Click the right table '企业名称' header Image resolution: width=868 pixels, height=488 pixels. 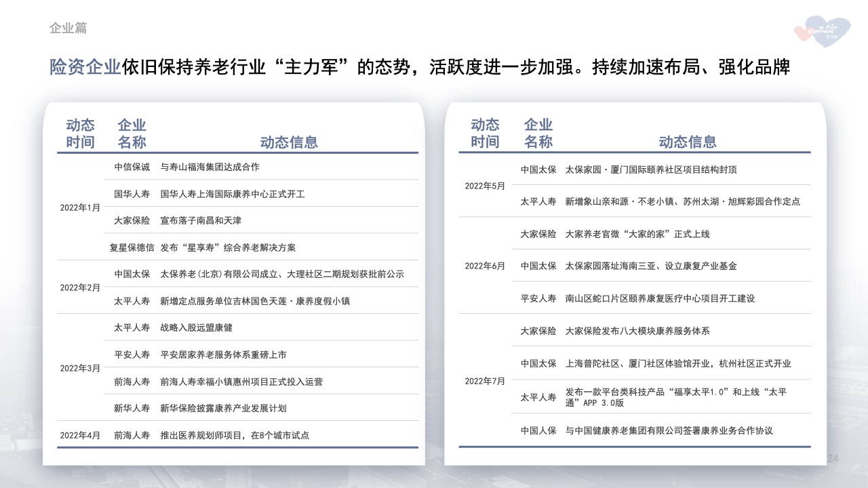pos(538,133)
